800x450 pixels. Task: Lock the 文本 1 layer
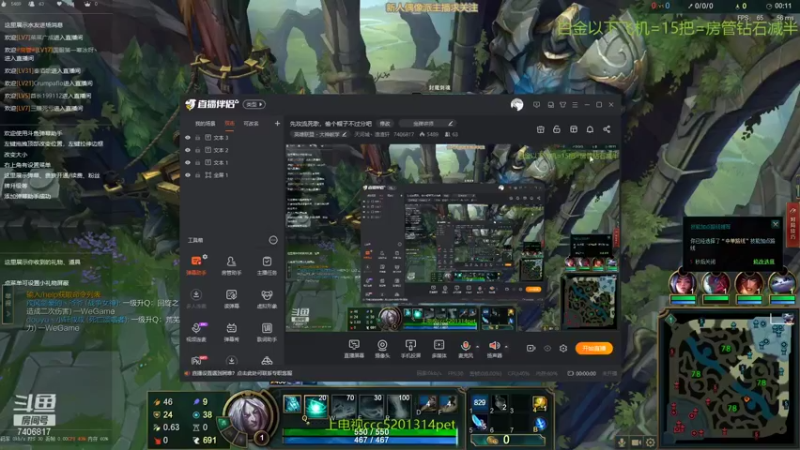pos(197,162)
